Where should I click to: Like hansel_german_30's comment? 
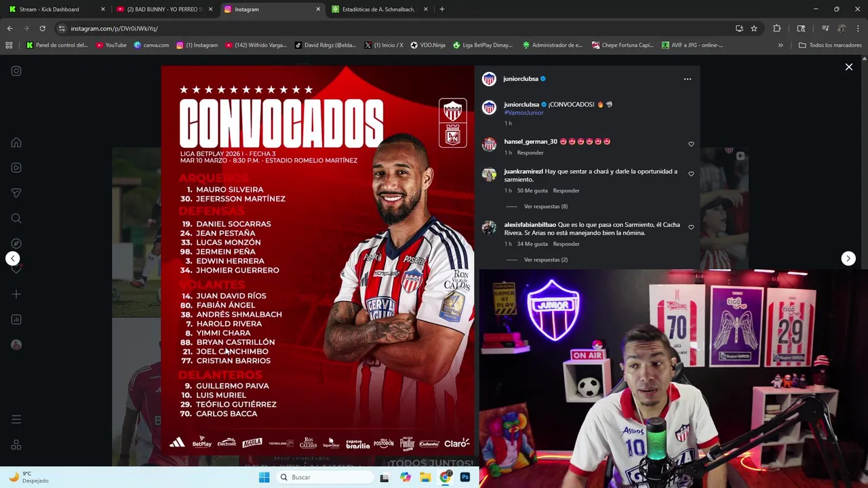pyautogui.click(x=691, y=144)
